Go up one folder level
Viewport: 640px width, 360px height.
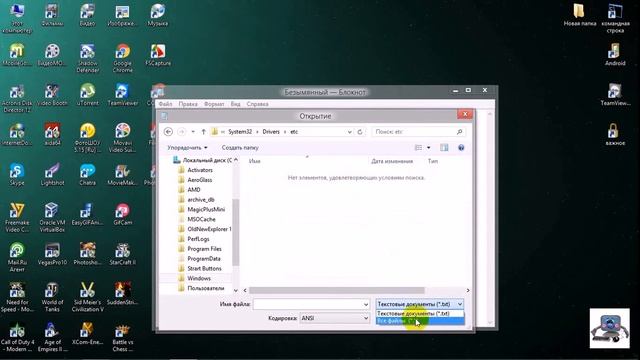pyautogui.click(x=203, y=132)
